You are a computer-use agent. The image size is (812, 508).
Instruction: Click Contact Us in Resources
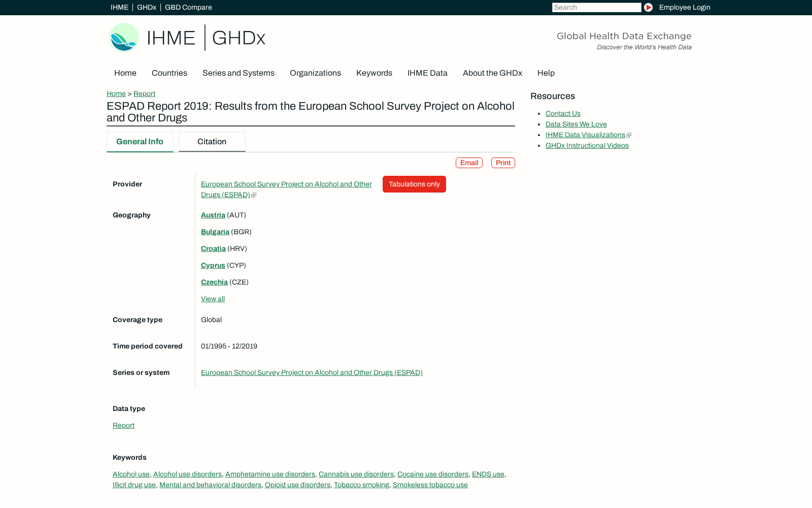coord(563,114)
